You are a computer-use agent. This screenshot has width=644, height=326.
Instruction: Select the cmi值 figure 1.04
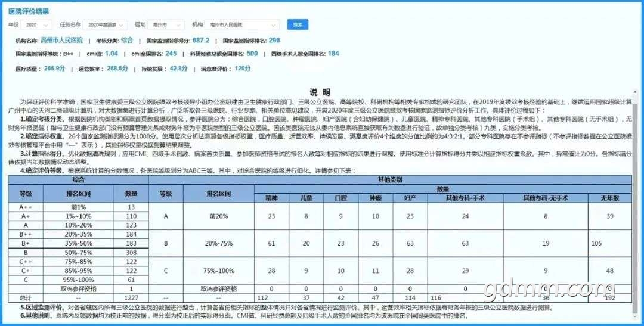(111, 54)
